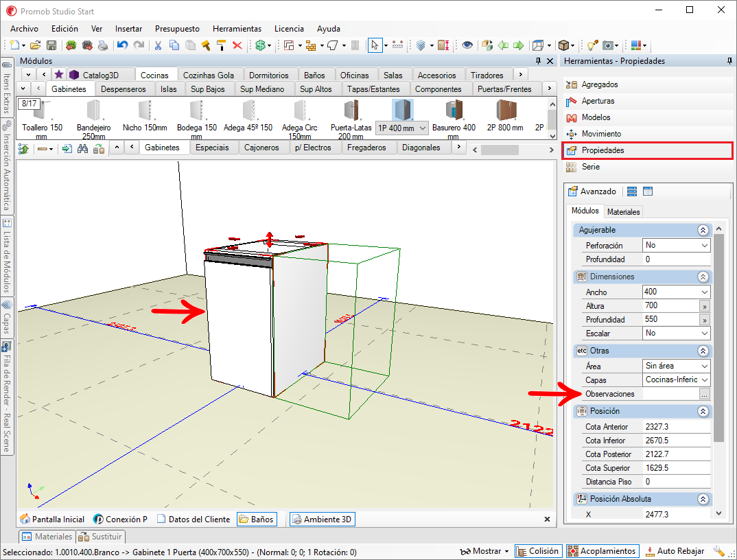Viewport: 737px width, 560px height.
Task: Click the light bulb icon
Action: click(592, 45)
